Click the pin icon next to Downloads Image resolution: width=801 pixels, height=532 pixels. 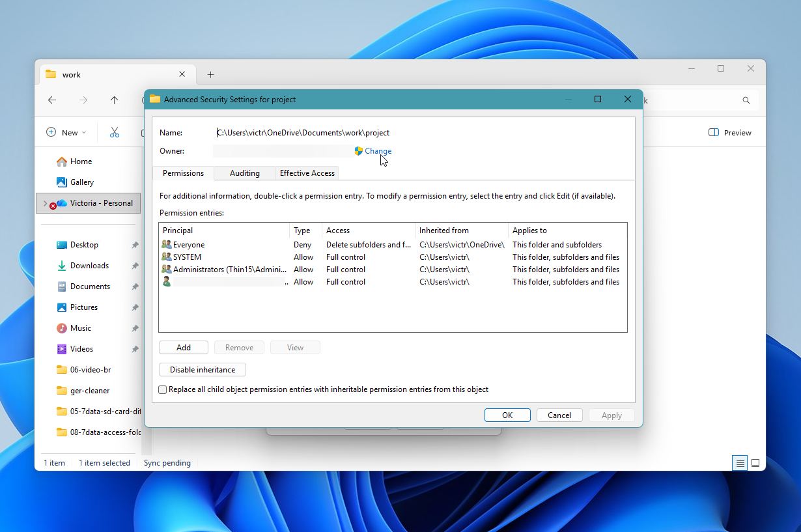click(x=135, y=266)
